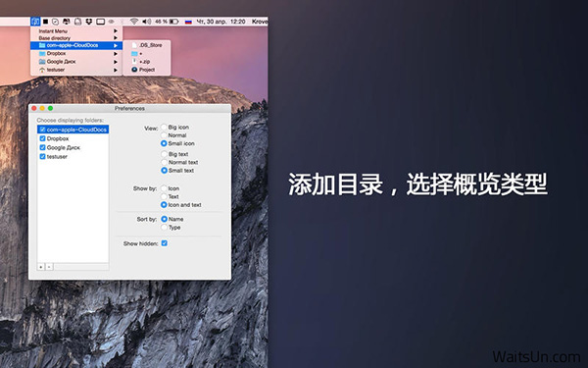Click the volume speaker icon
Image resolution: width=588 pixels, height=368 pixels.
click(x=146, y=22)
